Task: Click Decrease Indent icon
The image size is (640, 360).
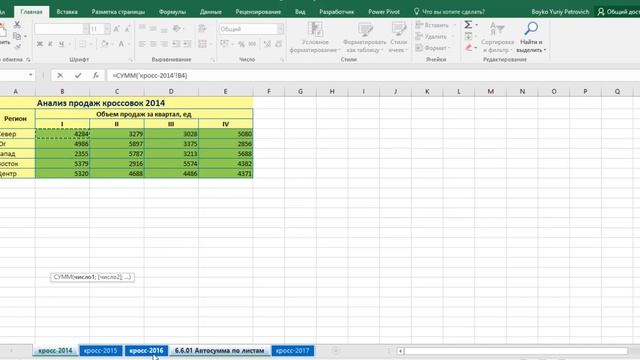Action: coord(176,44)
